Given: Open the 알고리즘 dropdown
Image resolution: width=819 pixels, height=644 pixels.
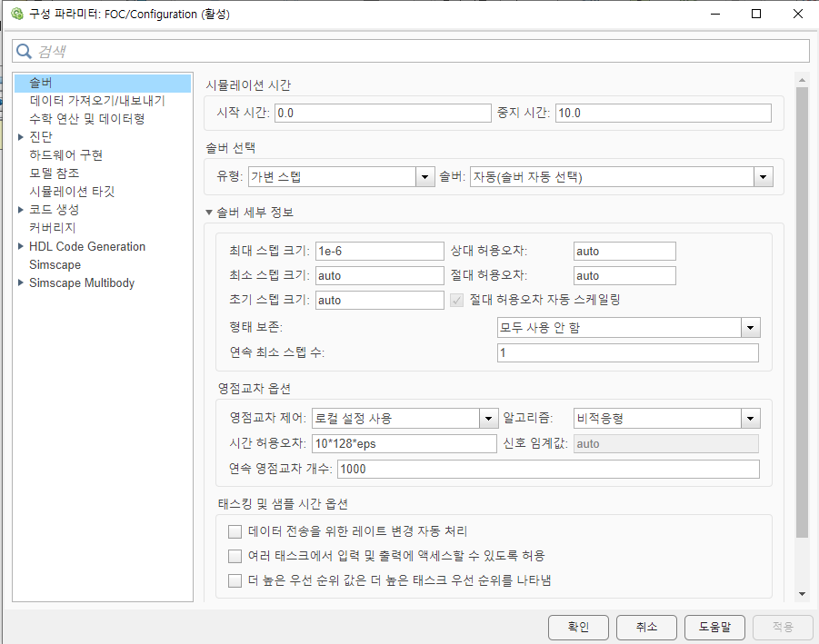Looking at the screenshot, I should (x=666, y=419).
